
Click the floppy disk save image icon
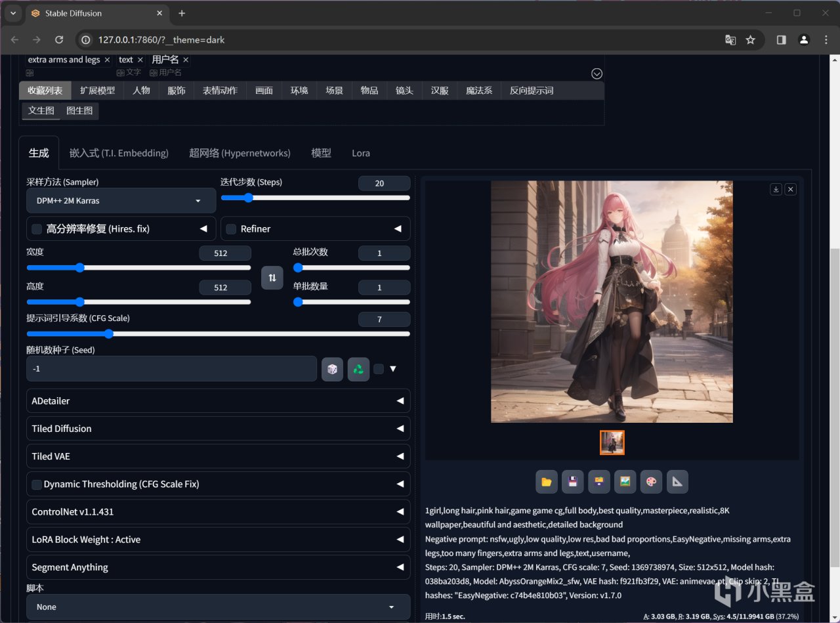[572, 482]
